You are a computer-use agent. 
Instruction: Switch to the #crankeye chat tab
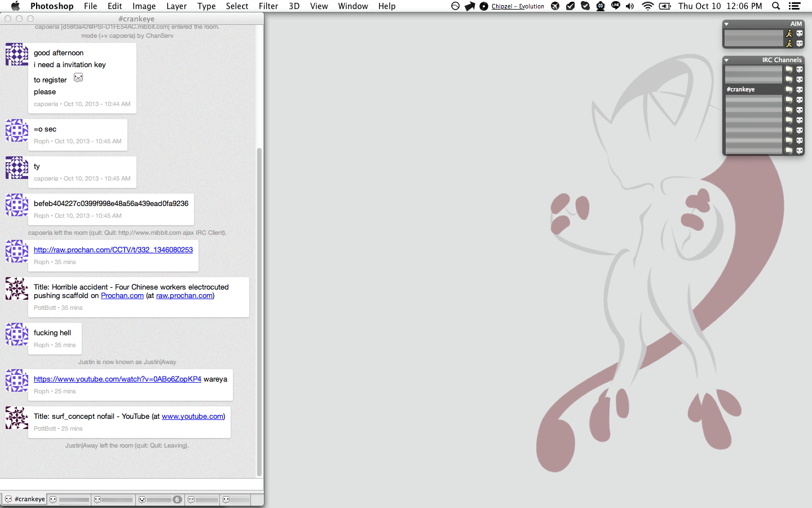pyautogui.click(x=25, y=500)
